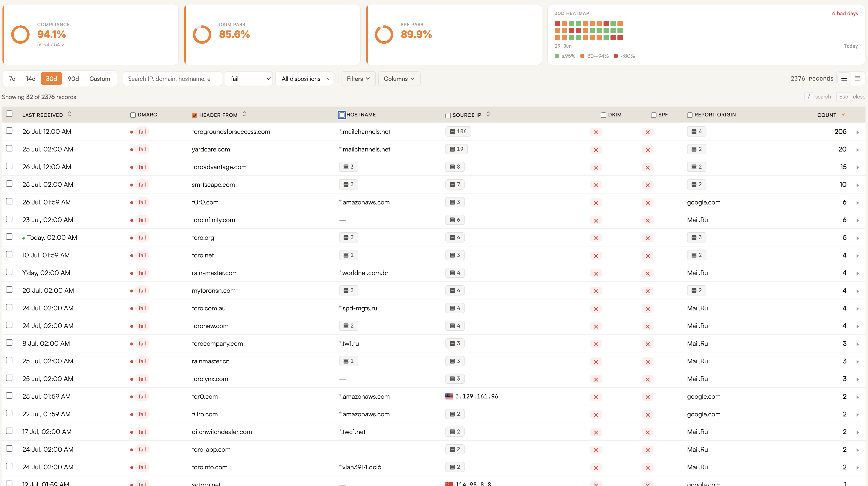868x486 pixels.
Task: Switch to compact row density view
Action: click(x=858, y=79)
